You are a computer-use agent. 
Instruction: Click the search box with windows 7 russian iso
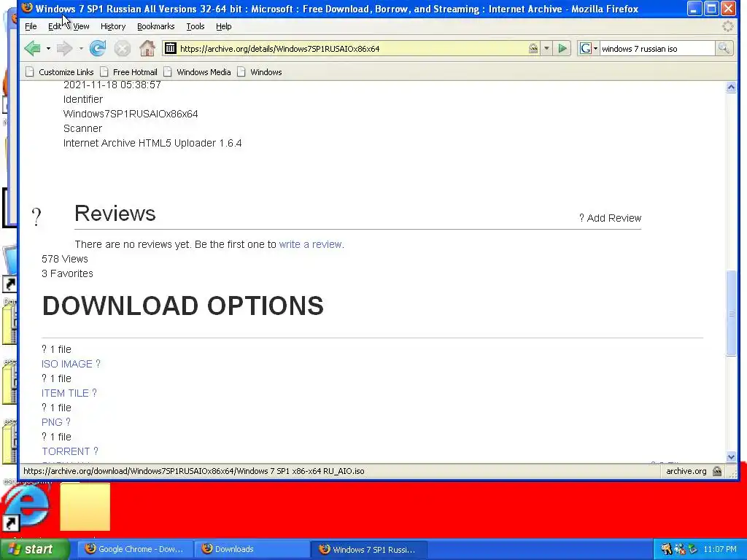coord(657,48)
